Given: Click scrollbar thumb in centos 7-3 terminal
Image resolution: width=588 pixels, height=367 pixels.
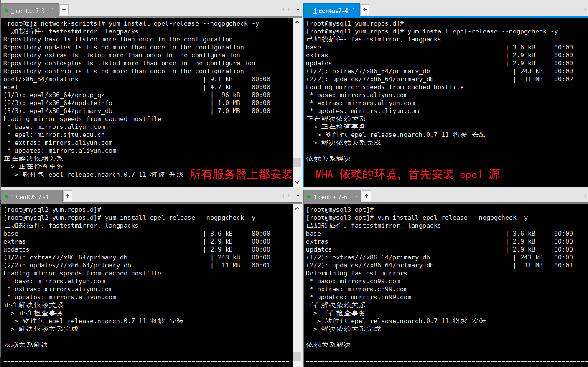Looking at the screenshot, I should [298, 162].
